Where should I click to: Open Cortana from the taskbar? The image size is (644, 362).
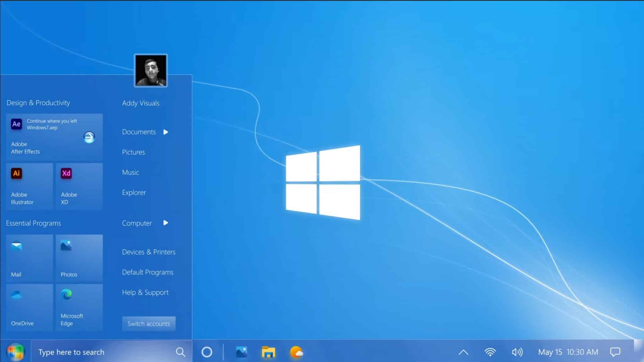(x=207, y=352)
